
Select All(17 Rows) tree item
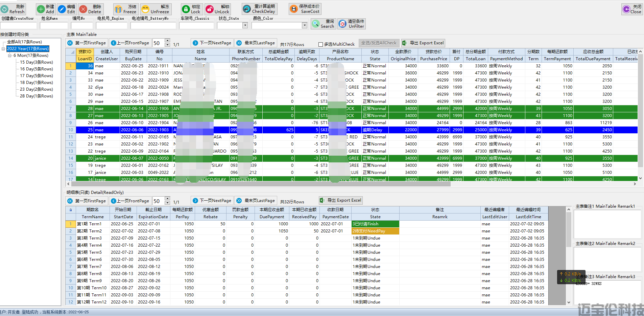click(24, 42)
